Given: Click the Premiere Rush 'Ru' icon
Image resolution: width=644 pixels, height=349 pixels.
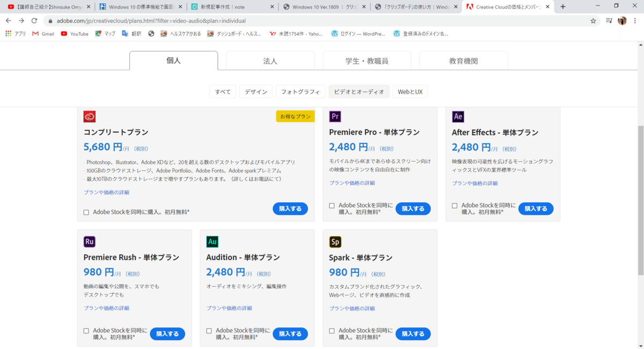Looking at the screenshot, I should (x=90, y=242).
